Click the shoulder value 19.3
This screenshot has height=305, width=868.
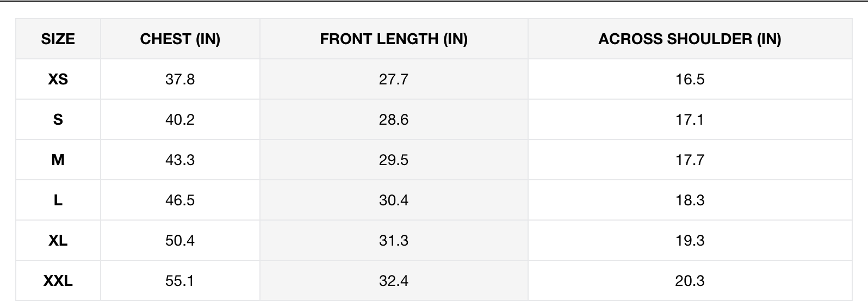coord(690,241)
